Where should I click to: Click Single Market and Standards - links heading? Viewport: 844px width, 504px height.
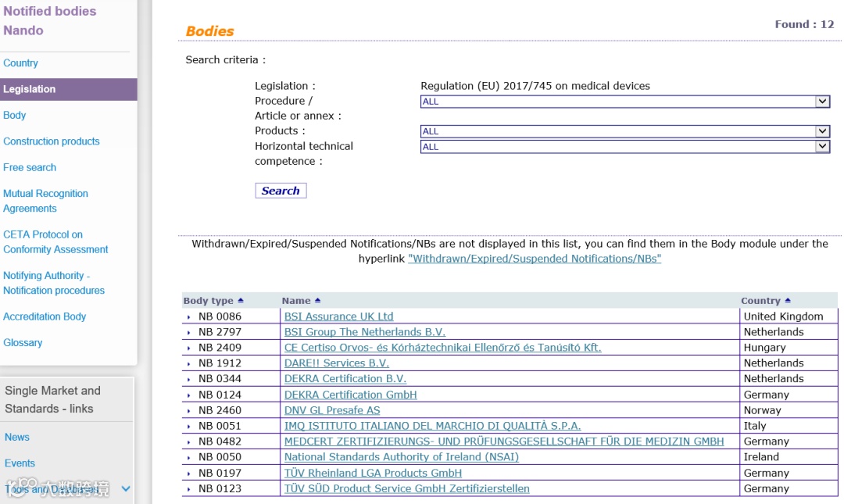53,399
